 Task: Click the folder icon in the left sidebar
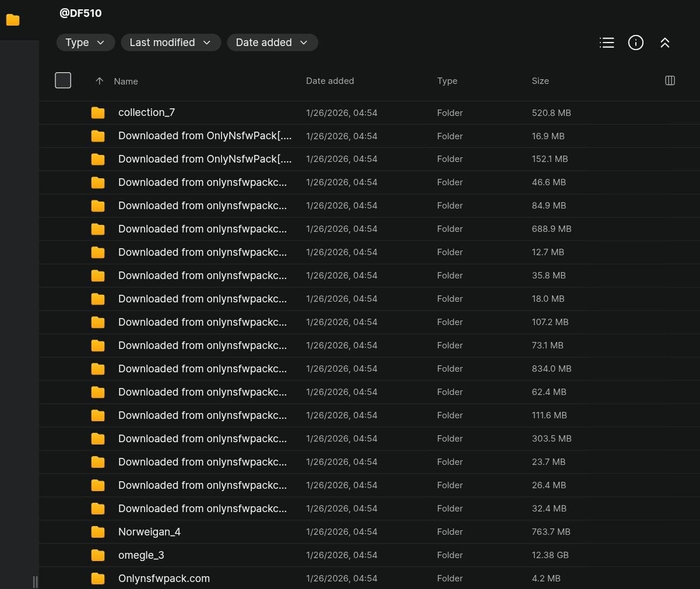tap(13, 20)
